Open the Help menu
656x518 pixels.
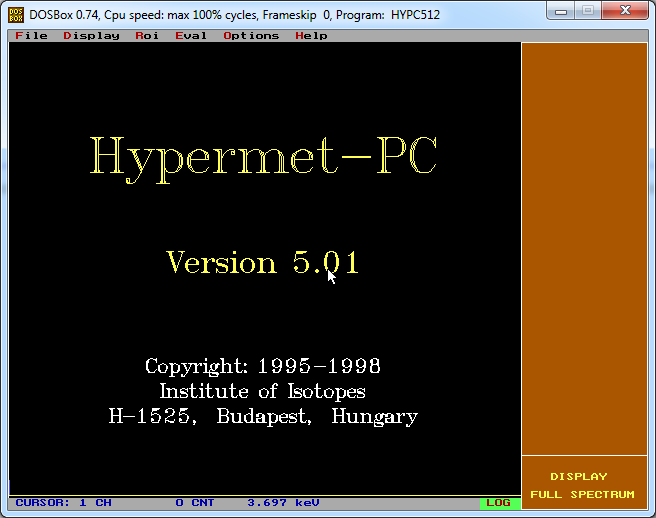(311, 36)
